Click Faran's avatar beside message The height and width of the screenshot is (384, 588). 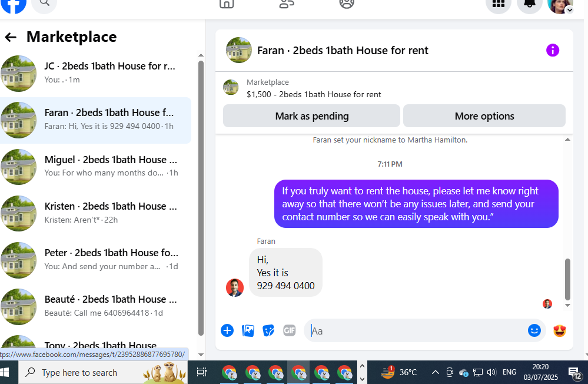pyautogui.click(x=235, y=287)
